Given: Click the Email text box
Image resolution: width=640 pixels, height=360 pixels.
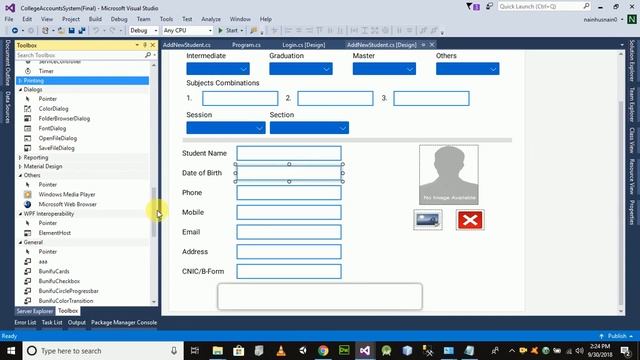Looking at the screenshot, I should click(x=289, y=232).
